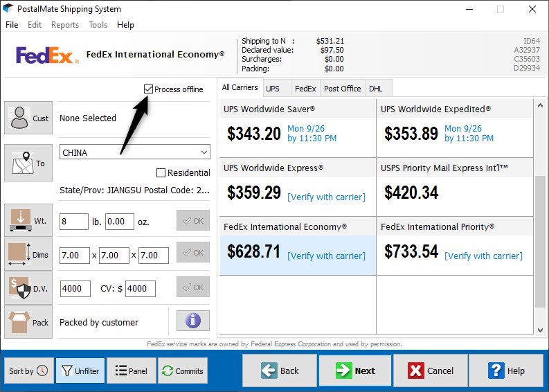
Task: Click the Sort by clock button
Action: click(x=28, y=371)
